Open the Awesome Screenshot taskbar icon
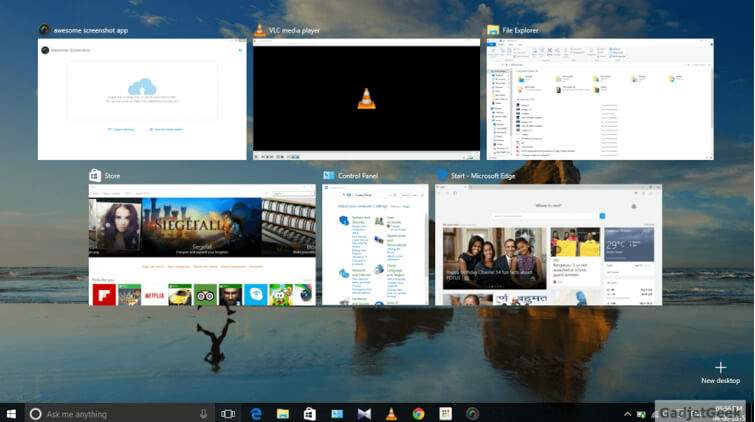 click(x=472, y=414)
